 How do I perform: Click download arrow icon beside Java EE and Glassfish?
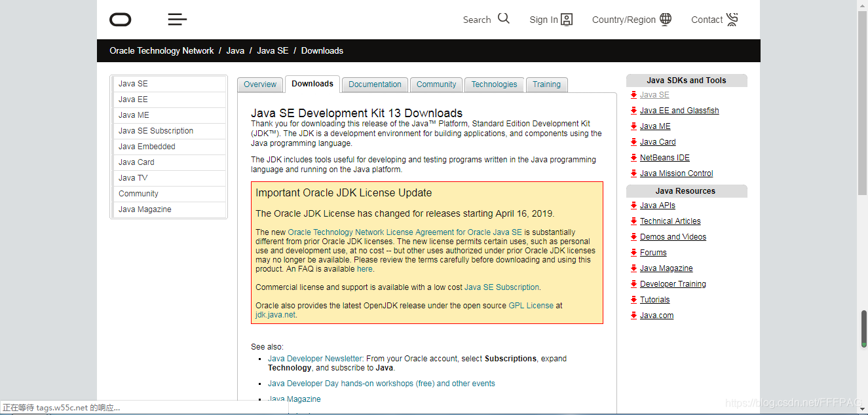(633, 111)
